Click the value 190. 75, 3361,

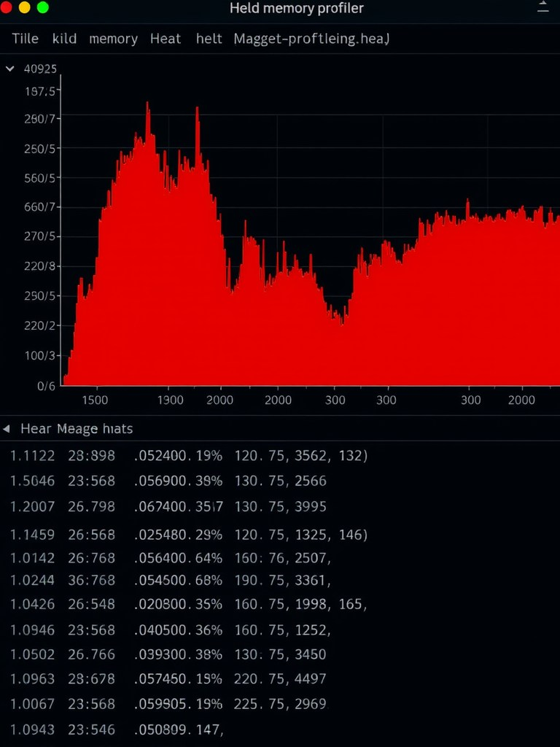[282, 580]
